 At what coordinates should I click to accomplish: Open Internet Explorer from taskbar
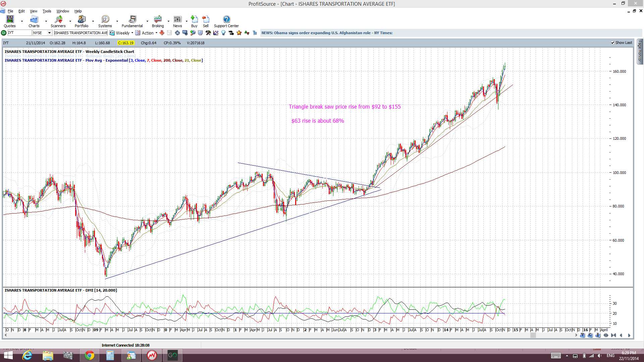(27, 355)
